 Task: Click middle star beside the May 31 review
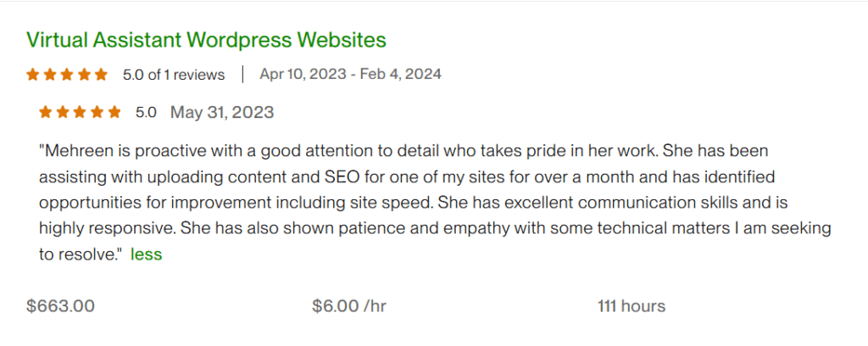point(80,112)
